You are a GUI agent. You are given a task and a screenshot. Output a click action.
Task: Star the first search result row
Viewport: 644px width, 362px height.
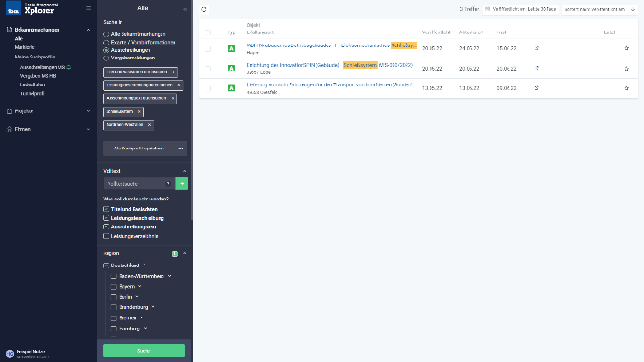click(626, 48)
